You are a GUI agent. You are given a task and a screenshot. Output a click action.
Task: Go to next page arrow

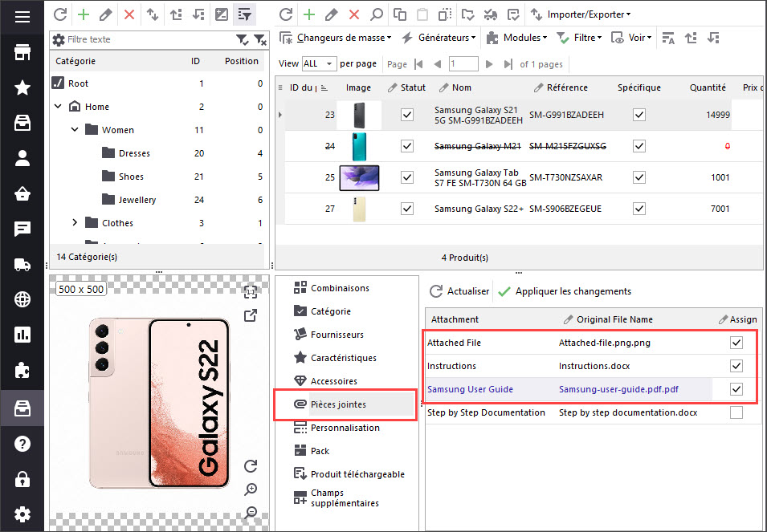click(488, 64)
